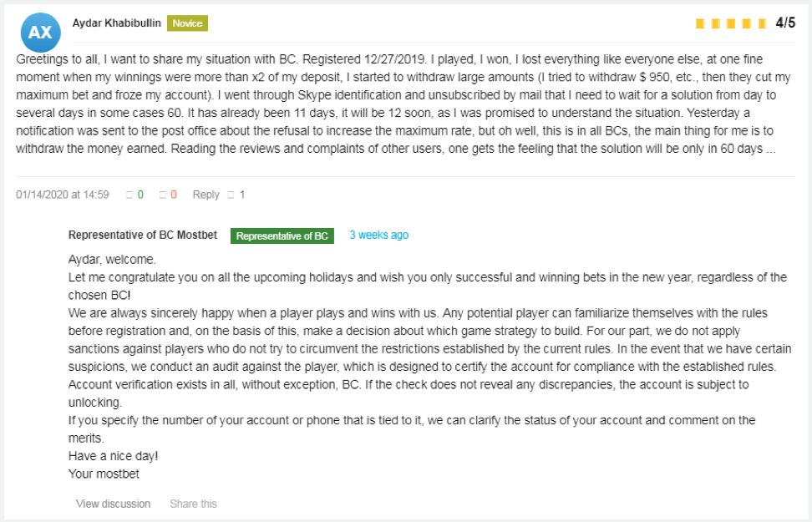Open the '3 weeks ago' timestamp link
This screenshot has height=522, width=812.
[x=378, y=235]
